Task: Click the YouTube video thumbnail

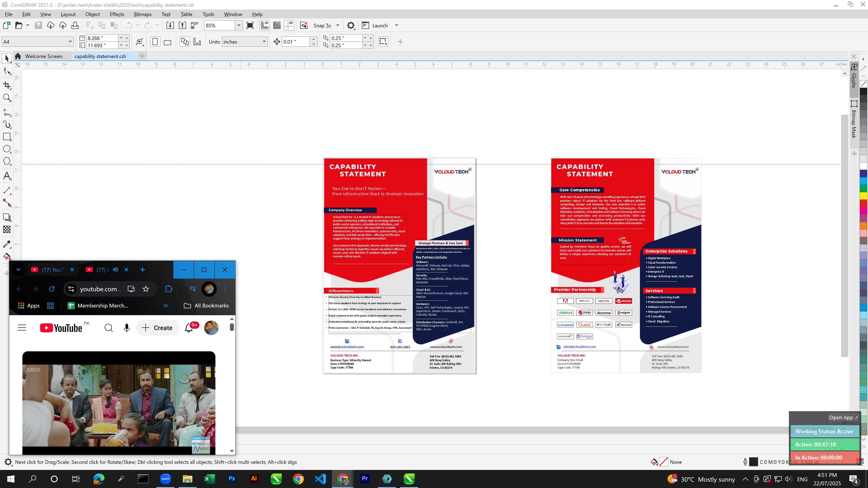Action: 119,403
